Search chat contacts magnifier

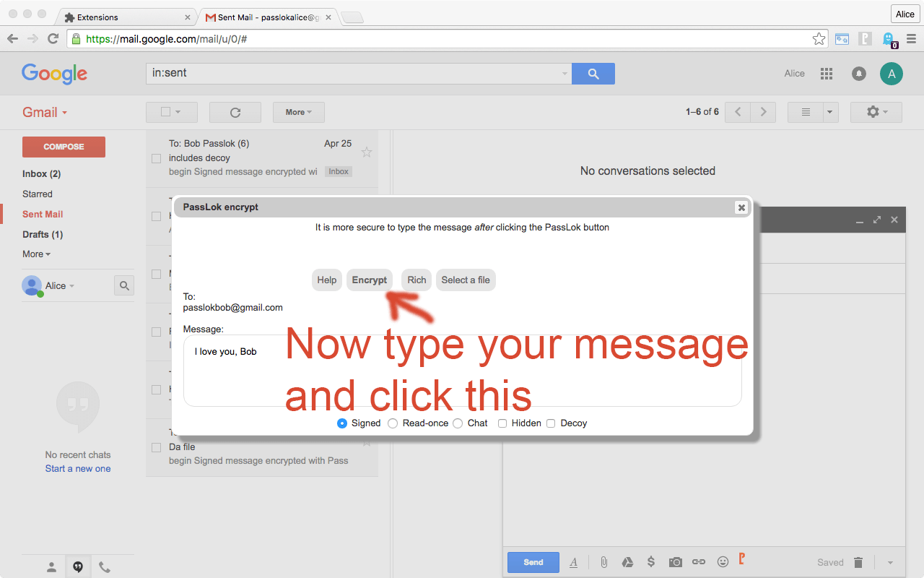pos(124,286)
